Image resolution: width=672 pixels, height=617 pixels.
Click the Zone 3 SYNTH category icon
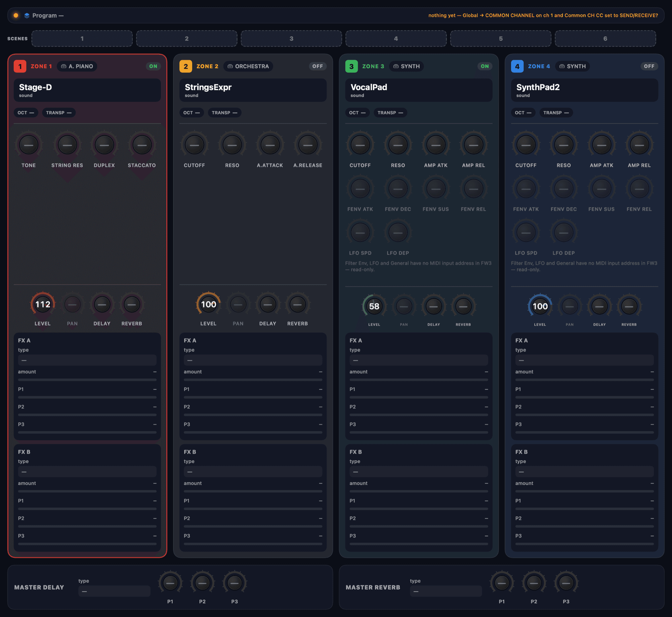pos(396,66)
